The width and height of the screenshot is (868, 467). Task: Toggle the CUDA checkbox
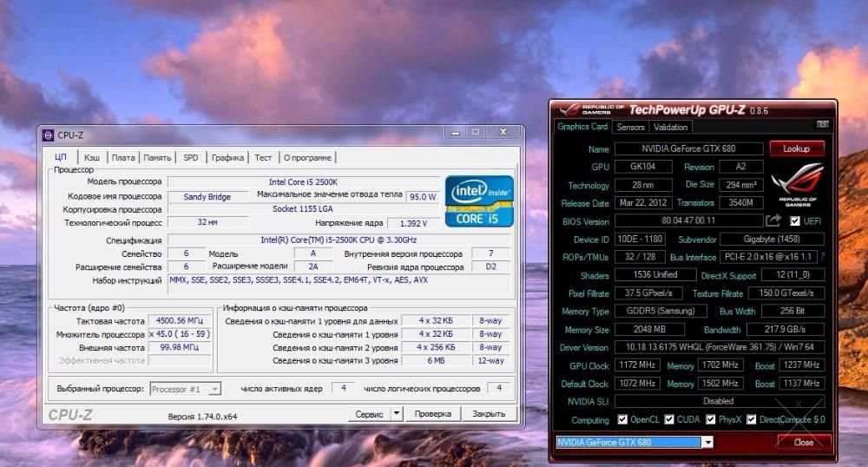tap(669, 419)
